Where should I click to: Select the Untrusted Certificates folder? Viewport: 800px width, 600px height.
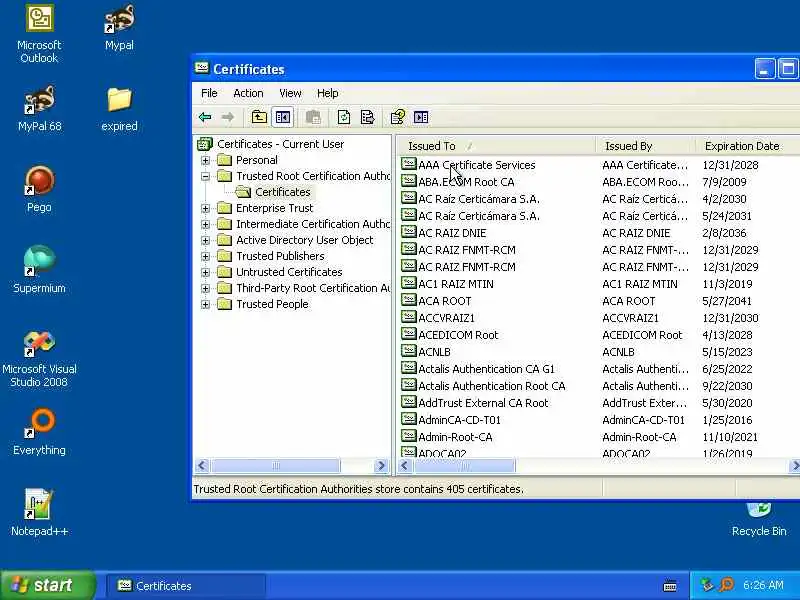point(289,272)
